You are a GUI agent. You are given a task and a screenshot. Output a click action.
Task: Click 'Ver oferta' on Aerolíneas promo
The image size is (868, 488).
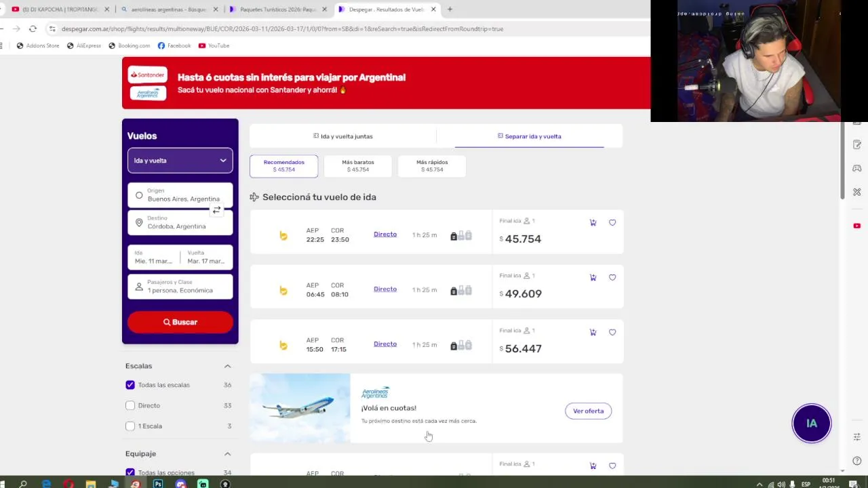588,411
